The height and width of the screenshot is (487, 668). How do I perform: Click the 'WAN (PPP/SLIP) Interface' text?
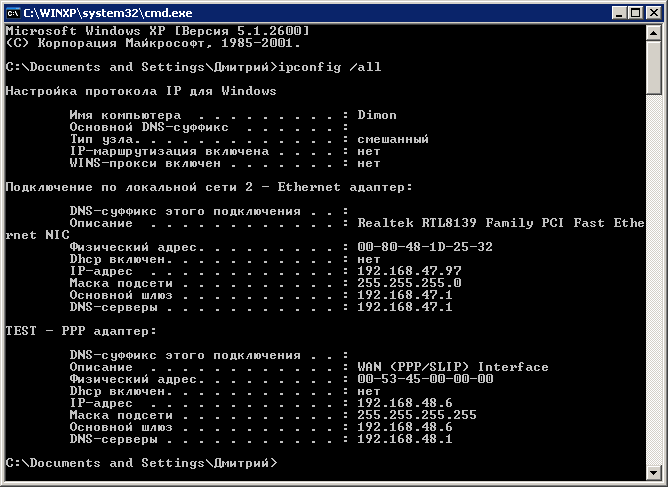pyautogui.click(x=452, y=367)
